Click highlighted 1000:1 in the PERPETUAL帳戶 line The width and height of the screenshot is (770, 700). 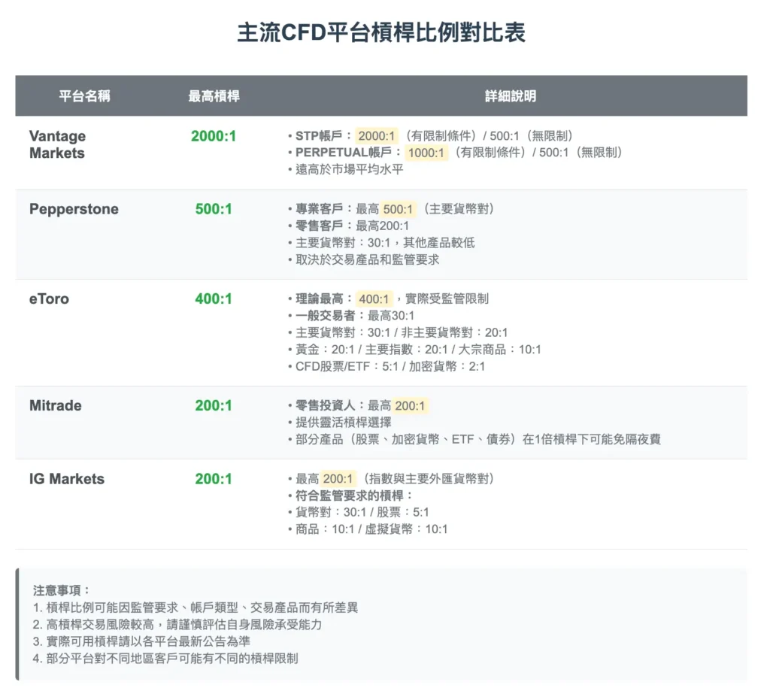click(426, 153)
